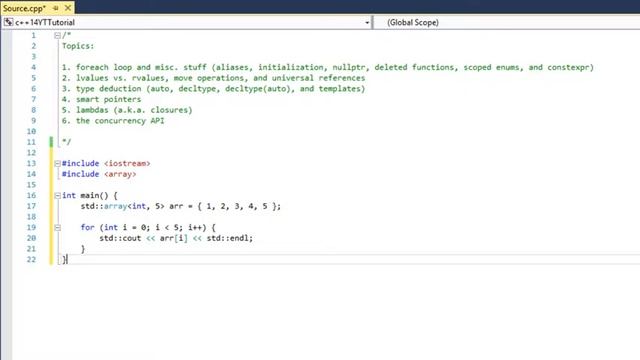Collapse the #include region at line 13
The height and width of the screenshot is (360, 640).
58,163
